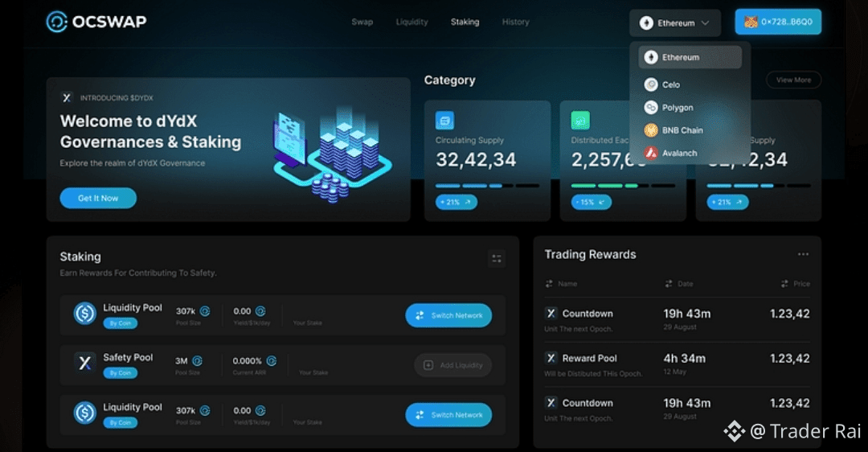Image resolution: width=868 pixels, height=452 pixels.
Task: Click the Circulating Supply progress bar
Action: tap(487, 186)
